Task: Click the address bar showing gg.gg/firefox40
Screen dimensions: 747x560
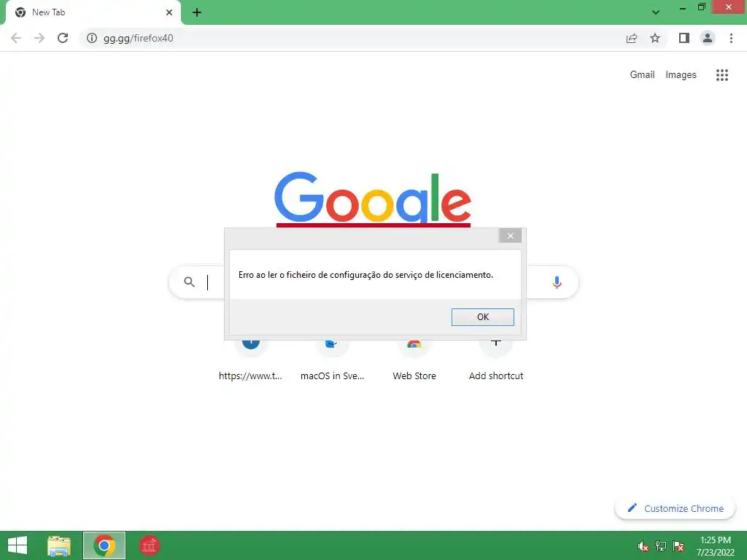Action: [352, 38]
